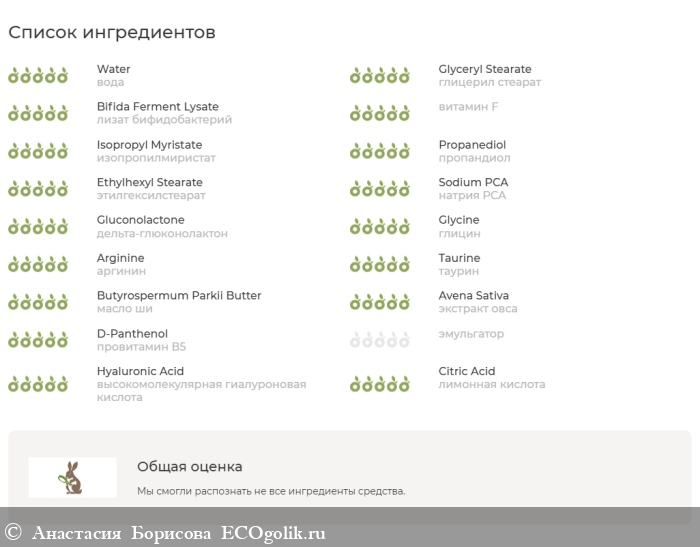Image resolution: width=700 pixels, height=547 pixels.
Task: Open Butyrospermum Parkii Butter ingredient details
Action: [178, 296]
